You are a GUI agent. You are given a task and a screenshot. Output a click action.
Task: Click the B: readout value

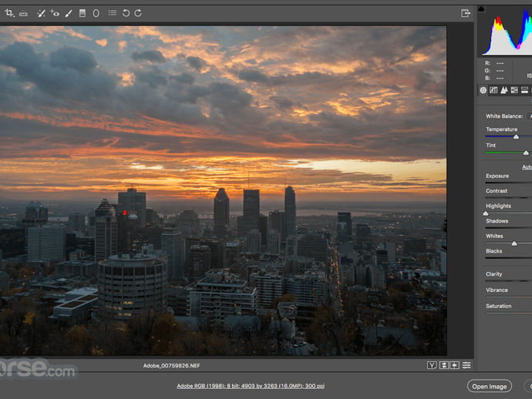pyautogui.click(x=500, y=78)
